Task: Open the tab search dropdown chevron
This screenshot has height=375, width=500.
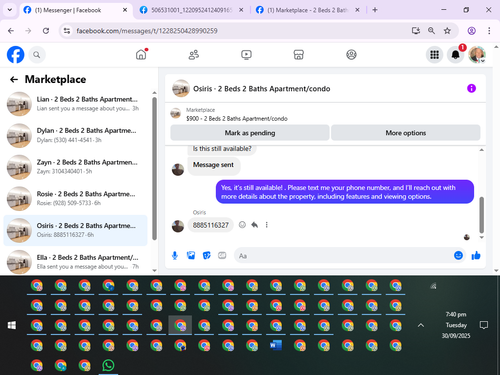Action: [10, 10]
